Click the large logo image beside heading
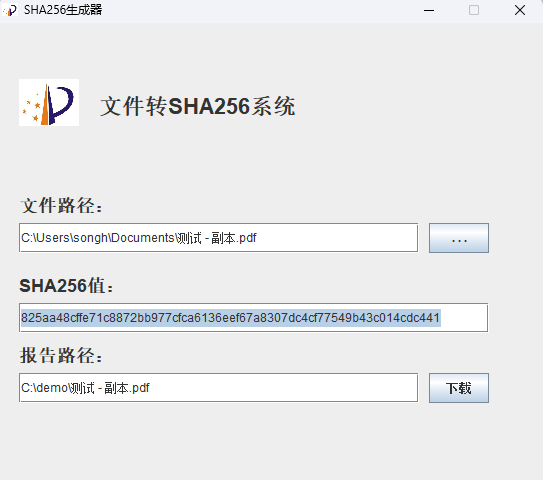This screenshot has height=480, width=543. (x=49, y=103)
